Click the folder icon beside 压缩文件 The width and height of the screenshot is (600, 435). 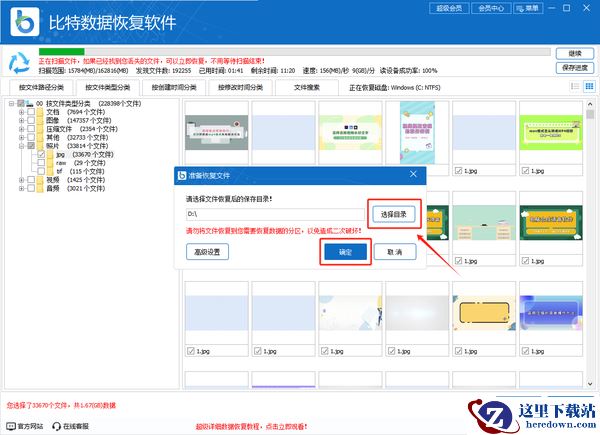41,129
